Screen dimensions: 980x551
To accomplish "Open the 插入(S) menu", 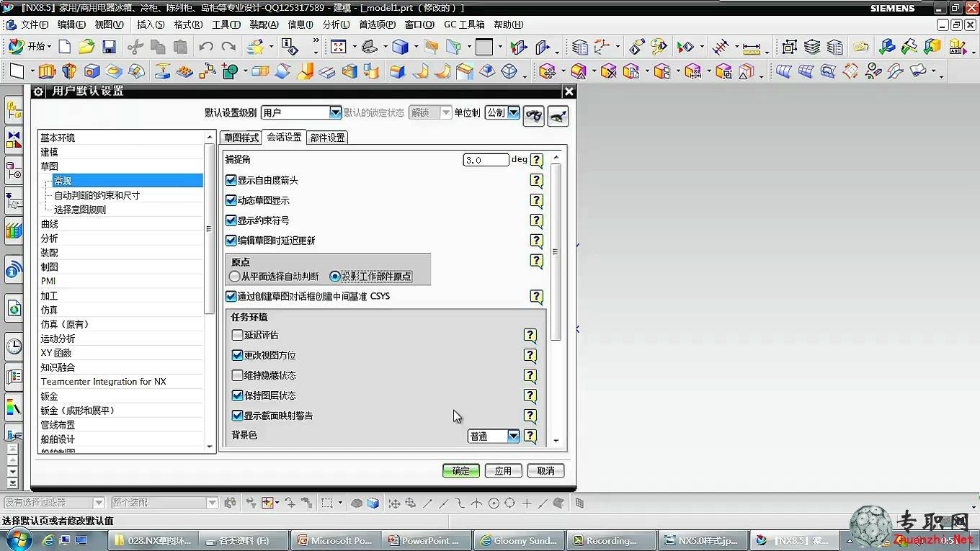I will click(151, 24).
